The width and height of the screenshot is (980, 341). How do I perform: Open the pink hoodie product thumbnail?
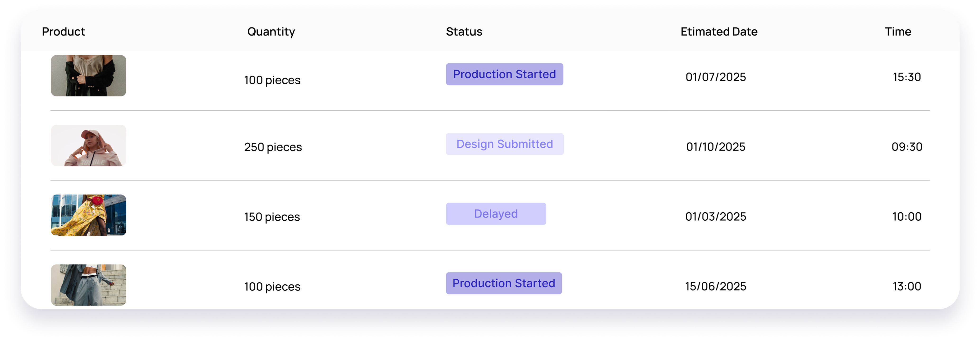[88, 145]
